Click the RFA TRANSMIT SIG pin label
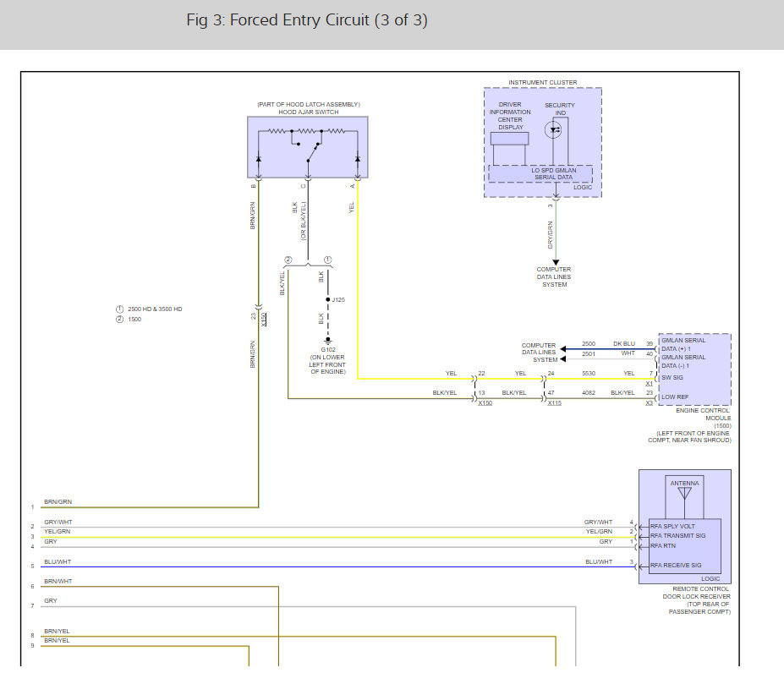The image size is (784, 684). click(x=677, y=535)
